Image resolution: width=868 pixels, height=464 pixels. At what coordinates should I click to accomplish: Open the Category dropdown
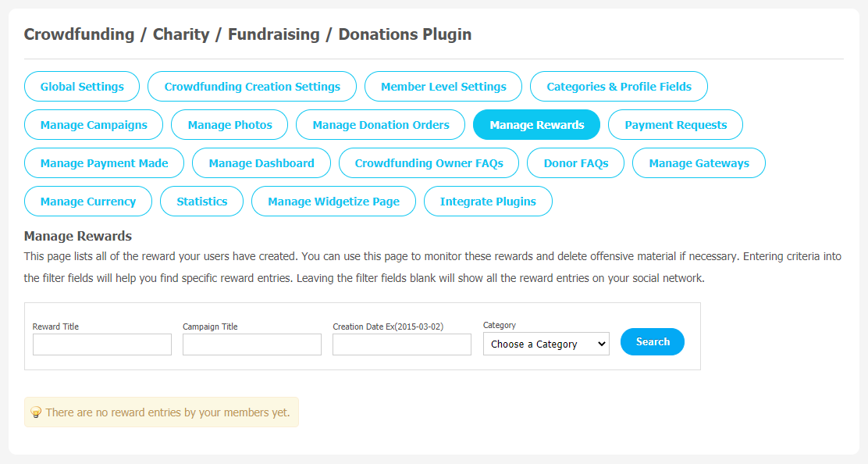coord(546,344)
